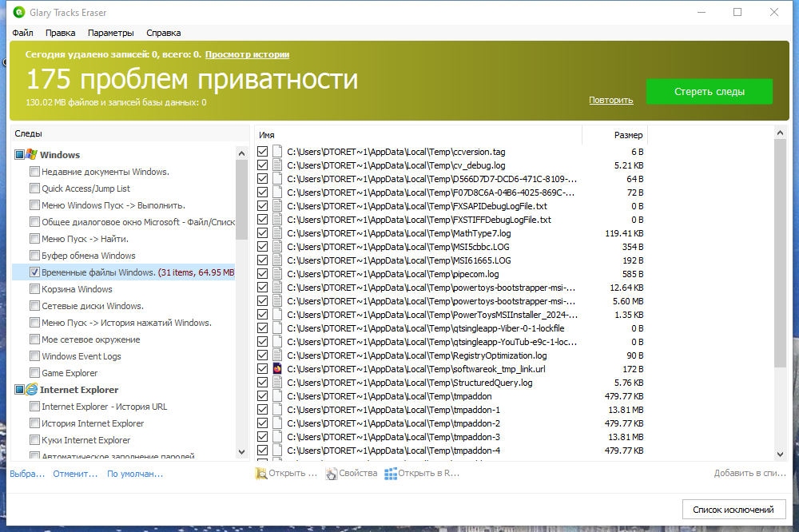Image resolution: width=799 pixels, height=532 pixels.
Task: Click the file list vertical scrollbar thumb
Action: click(780, 253)
